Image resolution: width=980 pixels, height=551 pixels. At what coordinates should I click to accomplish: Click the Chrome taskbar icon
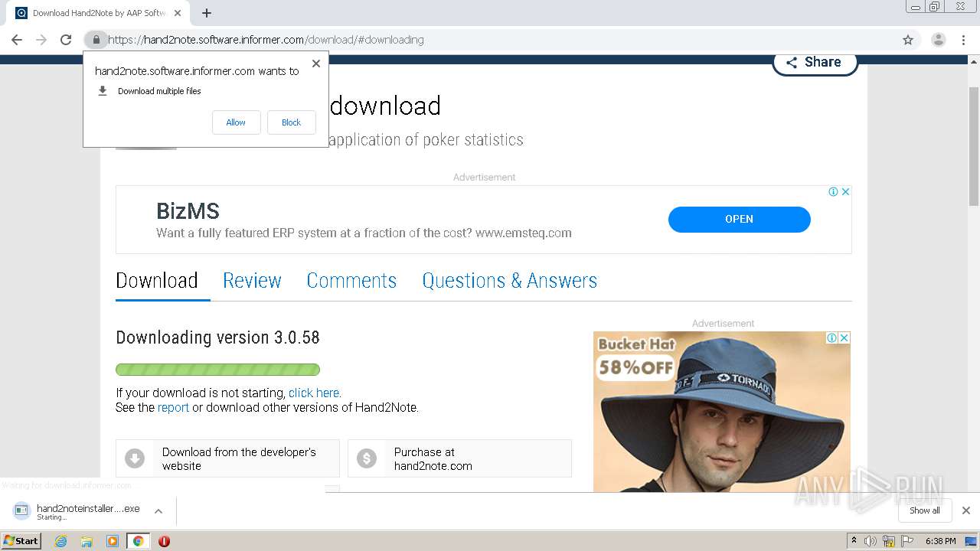click(138, 541)
